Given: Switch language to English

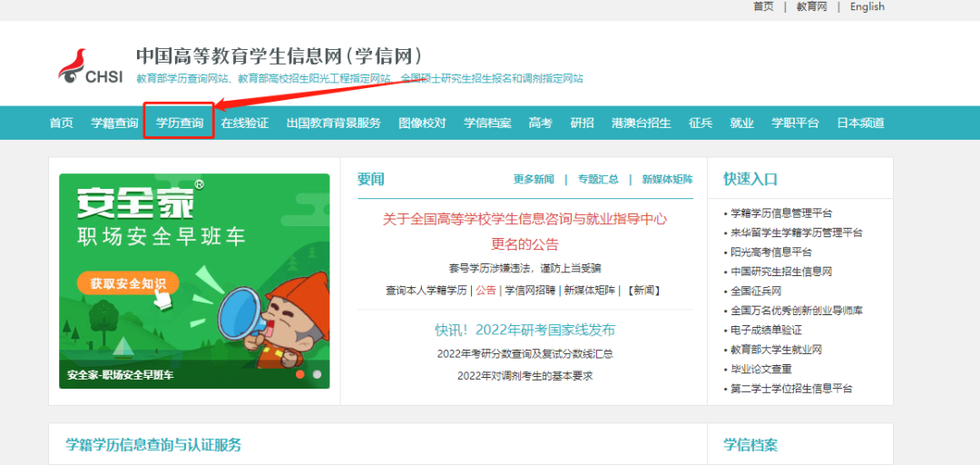Looking at the screenshot, I should pyautogui.click(x=867, y=6).
